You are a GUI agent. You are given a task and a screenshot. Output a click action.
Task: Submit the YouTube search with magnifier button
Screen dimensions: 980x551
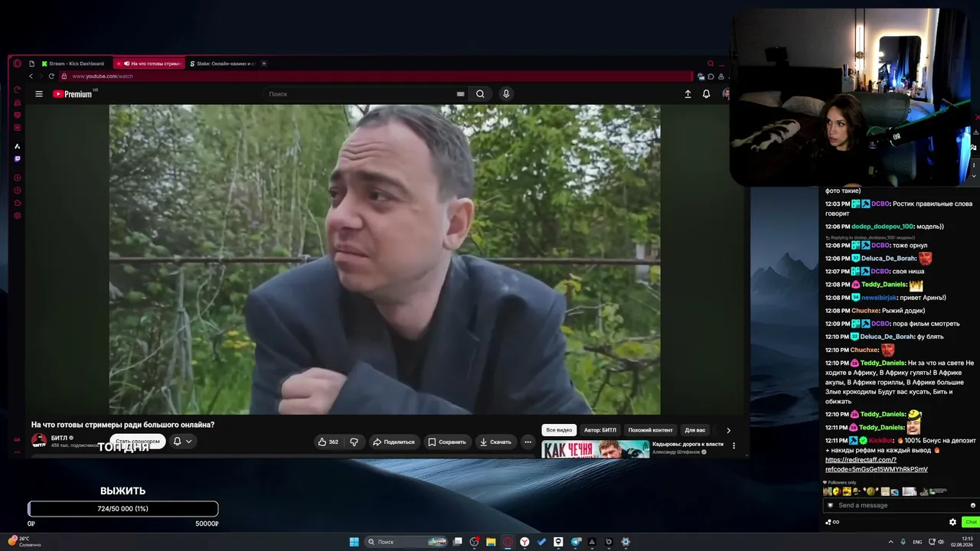click(480, 94)
